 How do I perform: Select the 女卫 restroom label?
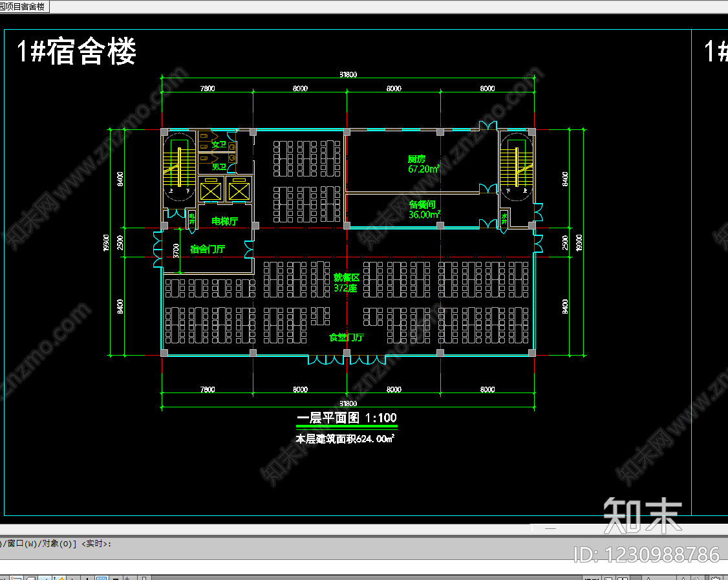[219, 144]
